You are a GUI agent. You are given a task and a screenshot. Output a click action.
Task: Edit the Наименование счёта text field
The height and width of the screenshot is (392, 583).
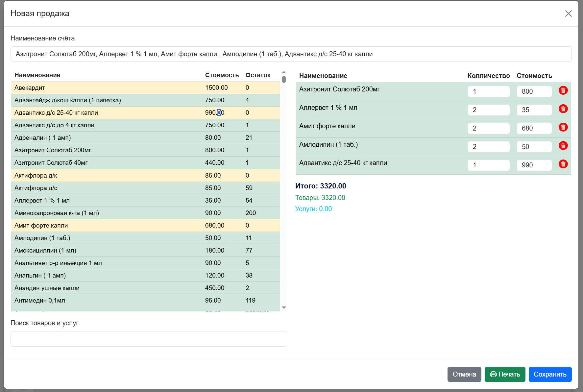click(291, 54)
